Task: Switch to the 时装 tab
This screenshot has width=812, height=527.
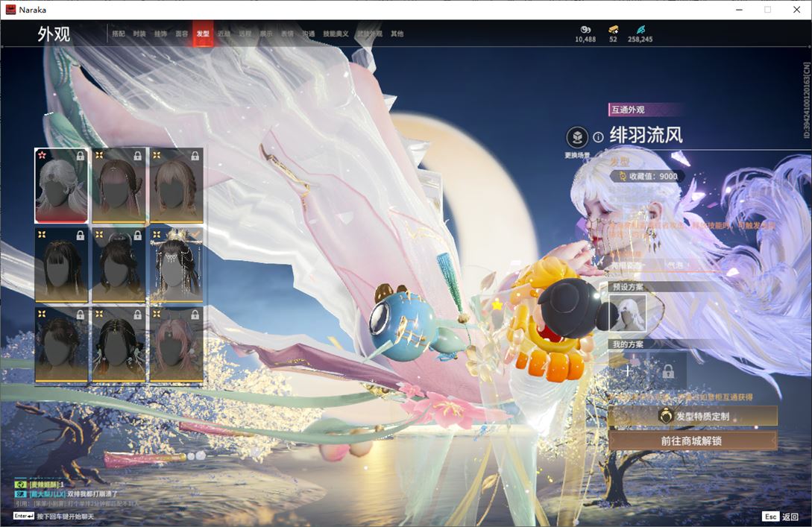Action: click(x=139, y=34)
